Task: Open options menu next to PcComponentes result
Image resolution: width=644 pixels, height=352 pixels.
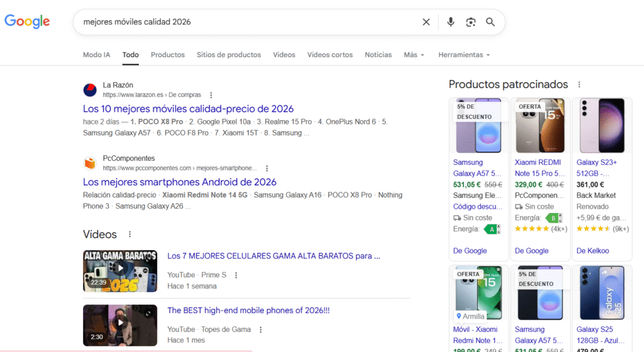Action: pyautogui.click(x=267, y=168)
